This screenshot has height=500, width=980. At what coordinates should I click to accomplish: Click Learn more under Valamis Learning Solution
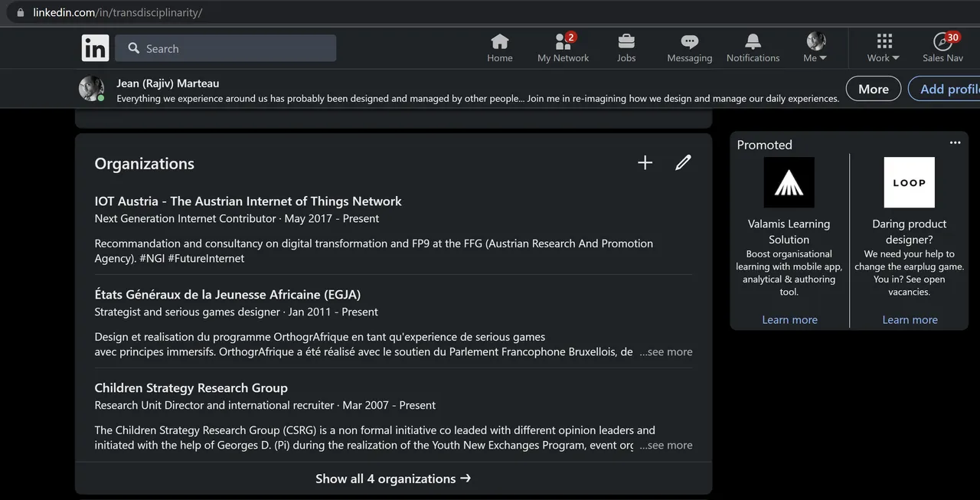click(x=789, y=320)
